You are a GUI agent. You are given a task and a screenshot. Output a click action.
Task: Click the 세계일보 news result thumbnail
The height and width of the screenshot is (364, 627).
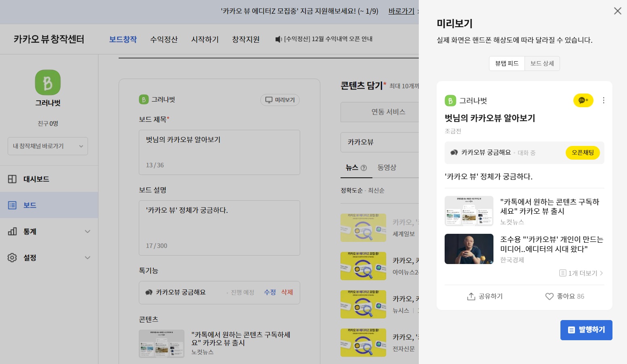pos(363,228)
